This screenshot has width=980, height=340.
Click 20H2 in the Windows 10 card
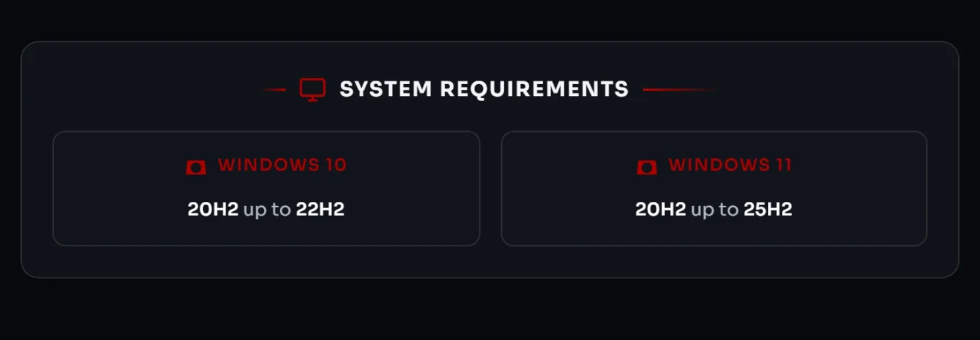213,209
